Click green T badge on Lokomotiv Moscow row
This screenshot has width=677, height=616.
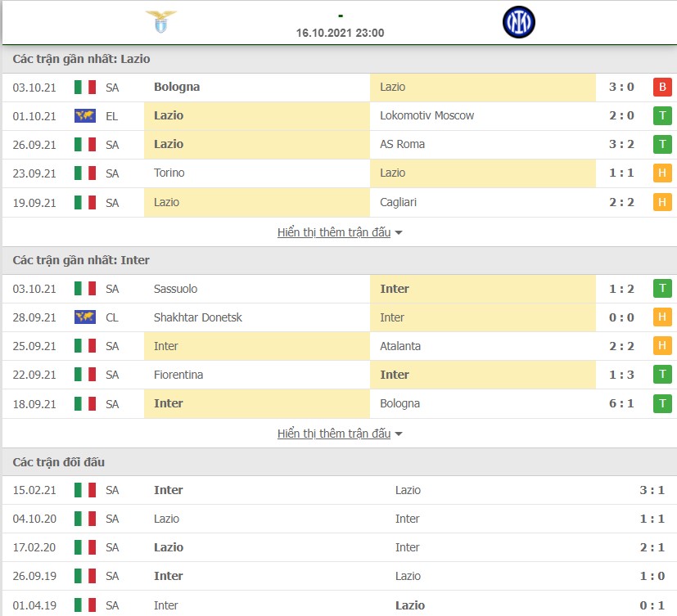(662, 115)
